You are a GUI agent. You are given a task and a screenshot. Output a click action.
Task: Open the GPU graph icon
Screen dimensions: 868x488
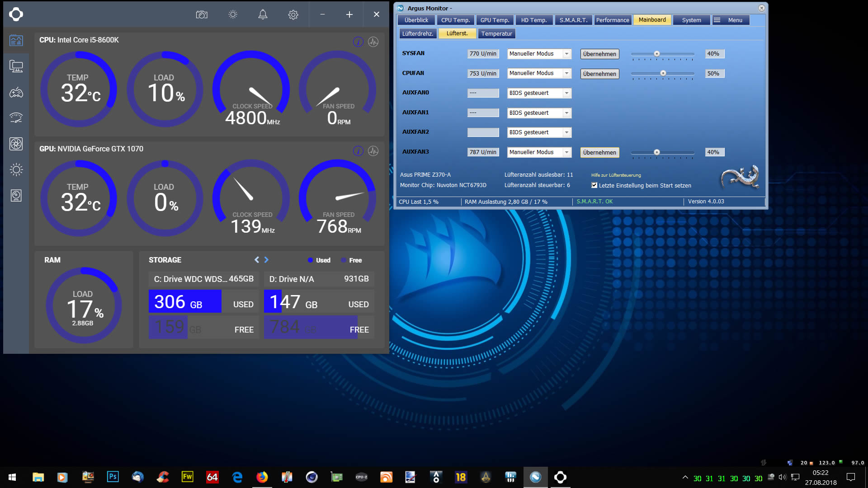click(373, 151)
